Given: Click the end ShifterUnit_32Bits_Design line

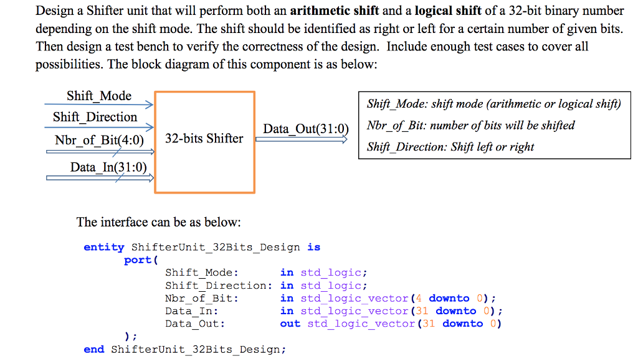Looking at the screenshot, I should (x=184, y=349).
